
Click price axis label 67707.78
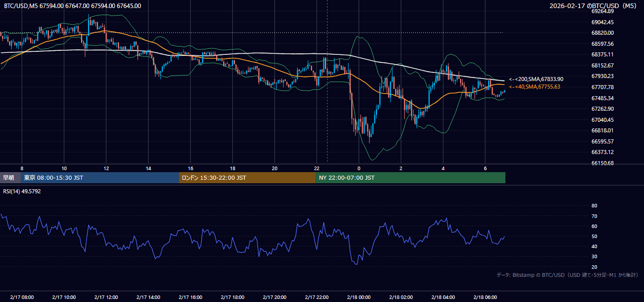(602, 87)
